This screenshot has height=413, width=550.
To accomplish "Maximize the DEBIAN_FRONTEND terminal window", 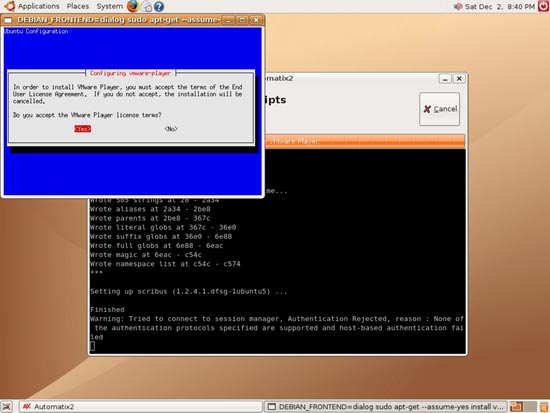I will (242, 20).
